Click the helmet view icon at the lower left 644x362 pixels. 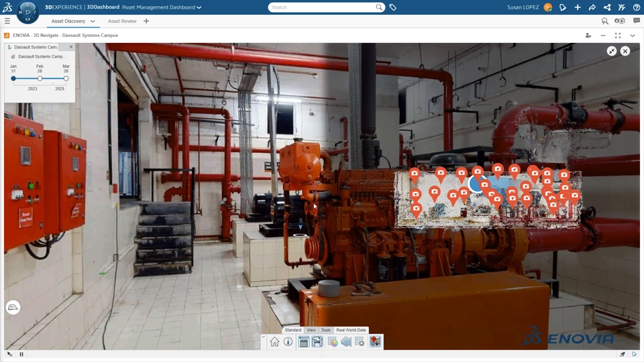[x=13, y=308]
